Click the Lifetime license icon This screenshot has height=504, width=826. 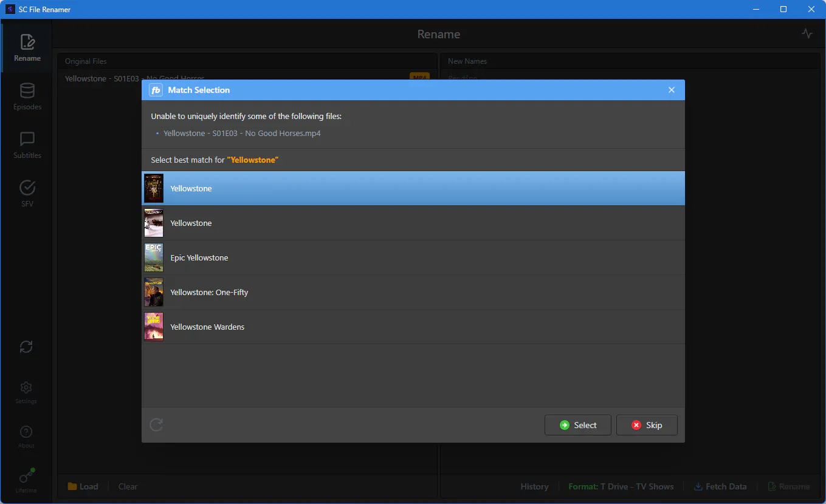pyautogui.click(x=26, y=480)
